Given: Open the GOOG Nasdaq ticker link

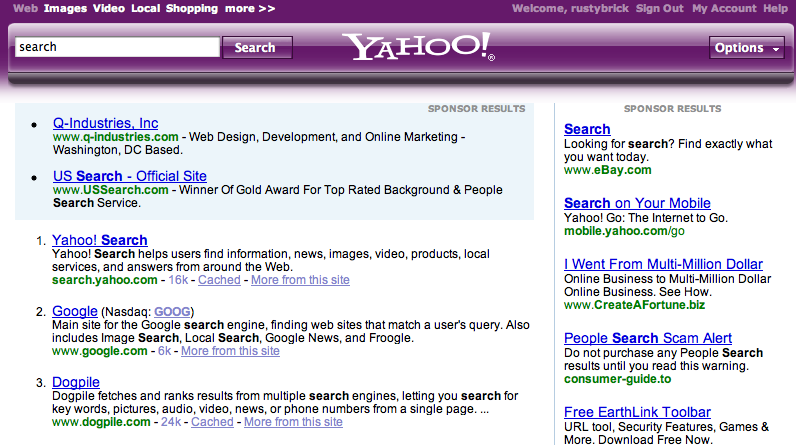Looking at the screenshot, I should [x=172, y=312].
